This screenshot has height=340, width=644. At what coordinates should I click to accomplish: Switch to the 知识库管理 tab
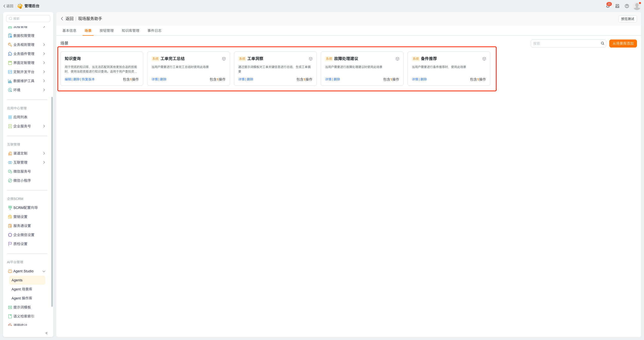pyautogui.click(x=131, y=31)
